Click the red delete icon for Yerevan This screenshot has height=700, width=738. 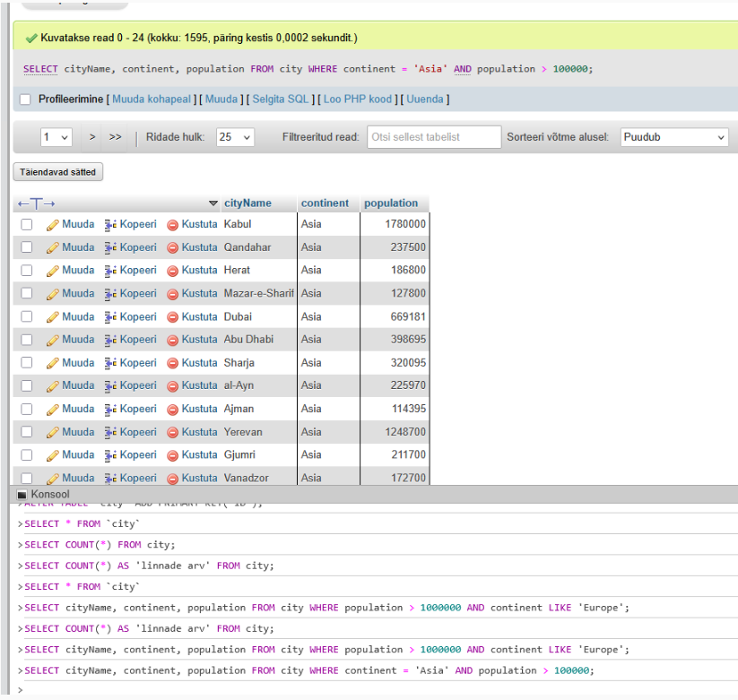click(173, 433)
